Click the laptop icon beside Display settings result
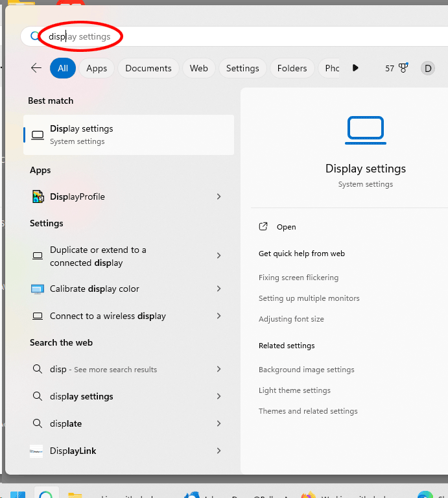 click(38, 136)
